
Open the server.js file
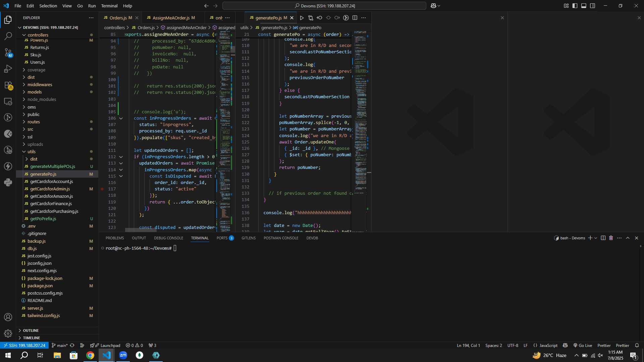click(x=35, y=308)
